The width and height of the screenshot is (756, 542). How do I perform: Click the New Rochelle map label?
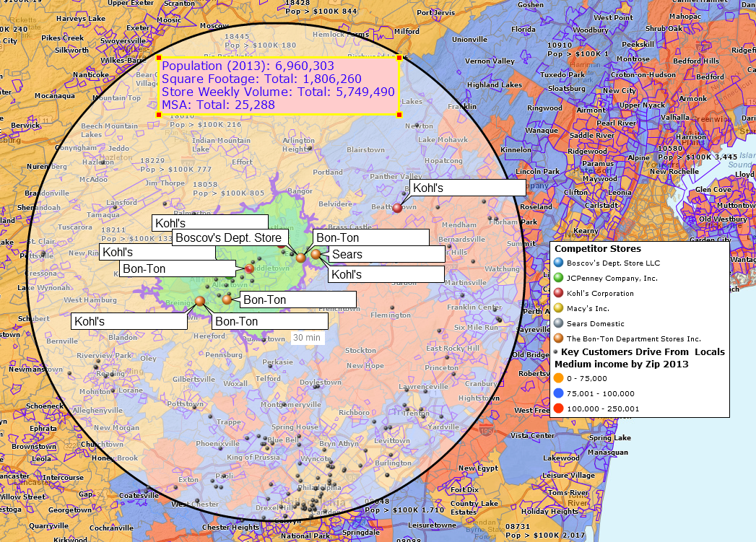pos(674,172)
